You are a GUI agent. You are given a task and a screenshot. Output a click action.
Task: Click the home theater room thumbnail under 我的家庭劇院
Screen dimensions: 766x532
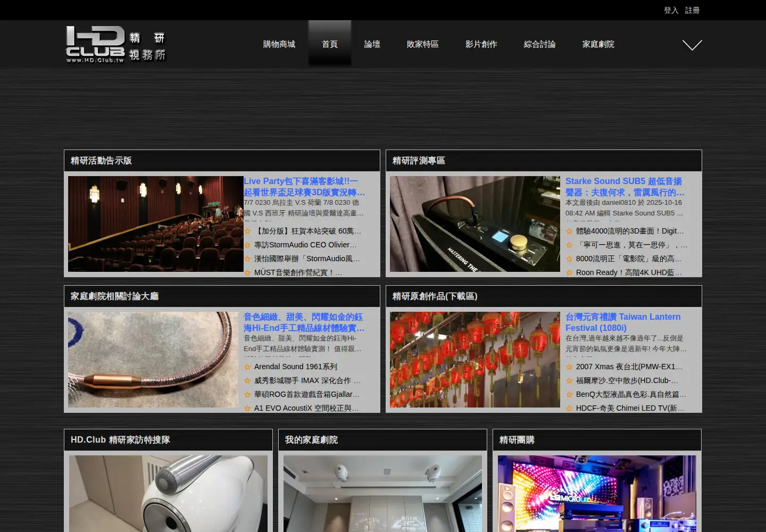point(382,493)
